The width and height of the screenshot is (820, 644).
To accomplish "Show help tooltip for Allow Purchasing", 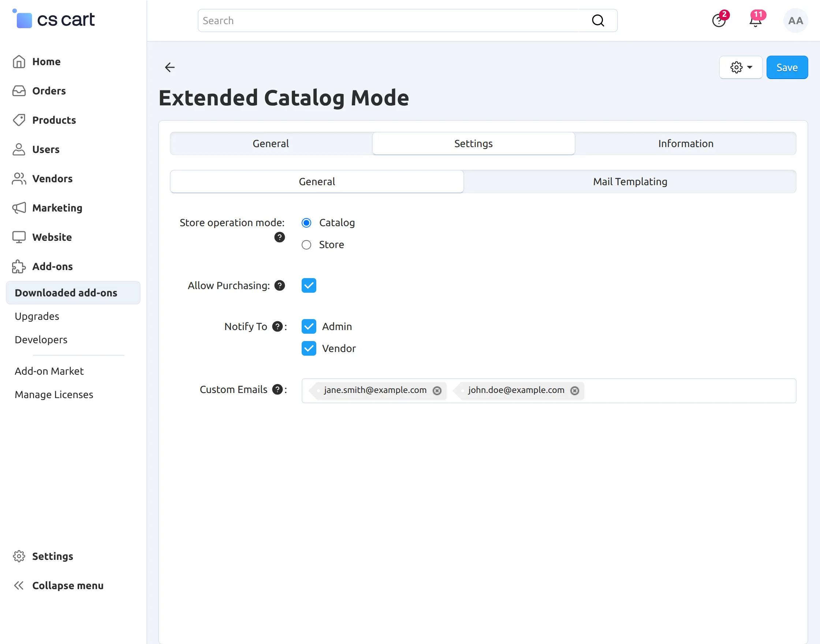I will (x=279, y=285).
